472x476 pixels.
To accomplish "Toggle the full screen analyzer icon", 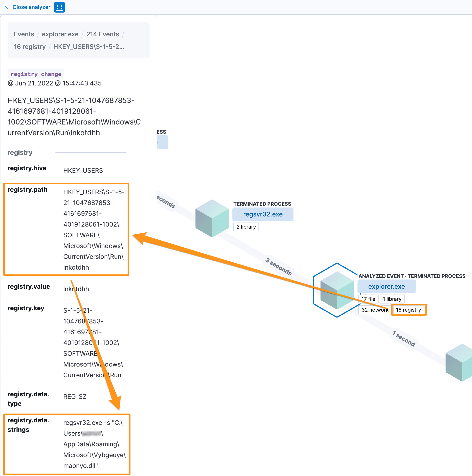I will pyautogui.click(x=60, y=7).
